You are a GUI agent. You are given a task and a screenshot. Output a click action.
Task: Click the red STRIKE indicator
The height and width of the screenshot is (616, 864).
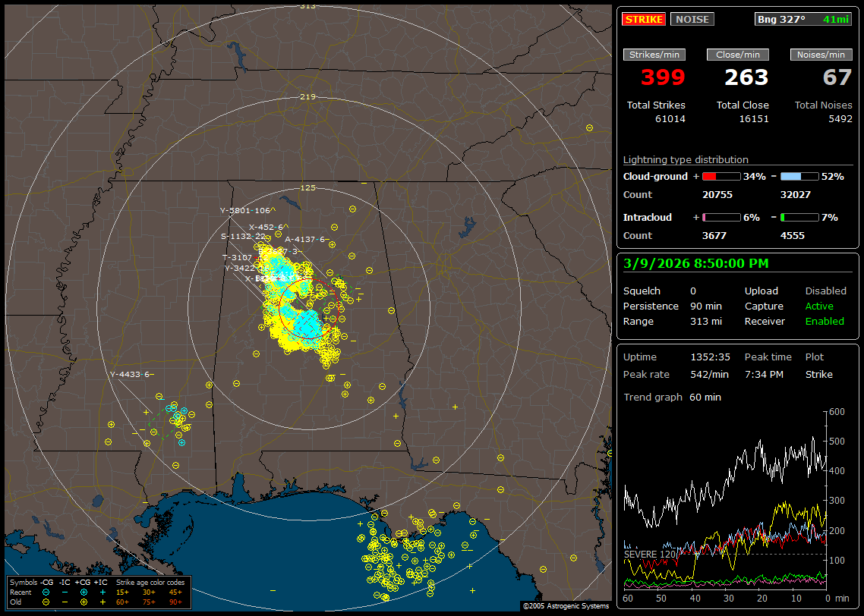pos(645,19)
